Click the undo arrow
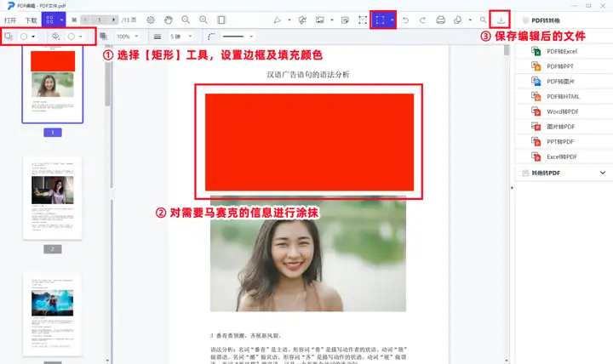Image resolution: width=613 pixels, height=364 pixels. click(406, 20)
